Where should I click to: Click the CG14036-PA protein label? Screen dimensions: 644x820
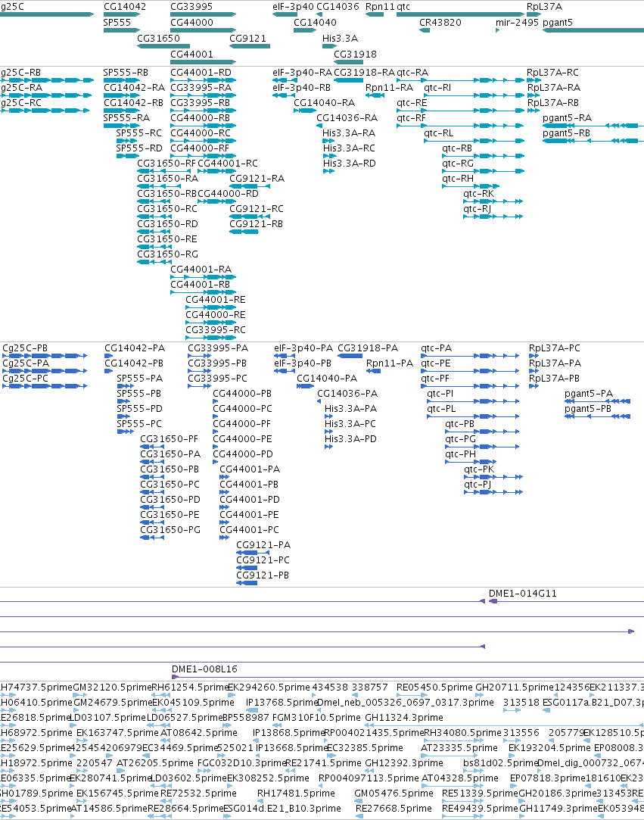click(347, 394)
